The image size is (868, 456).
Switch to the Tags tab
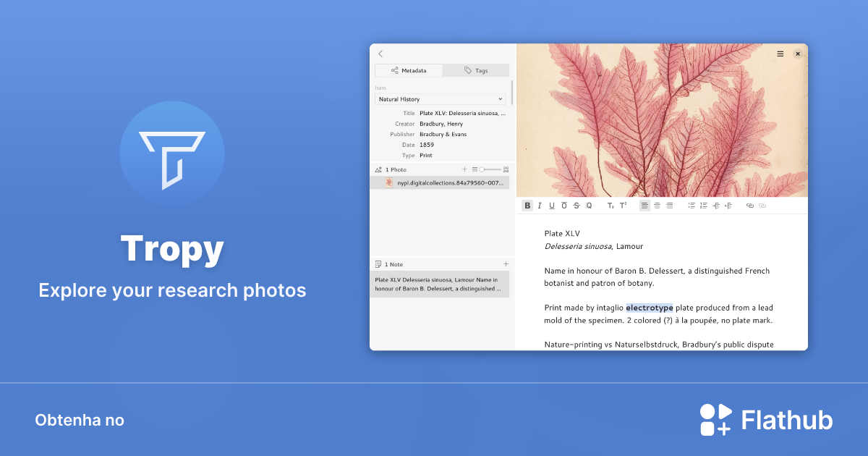[x=476, y=70]
